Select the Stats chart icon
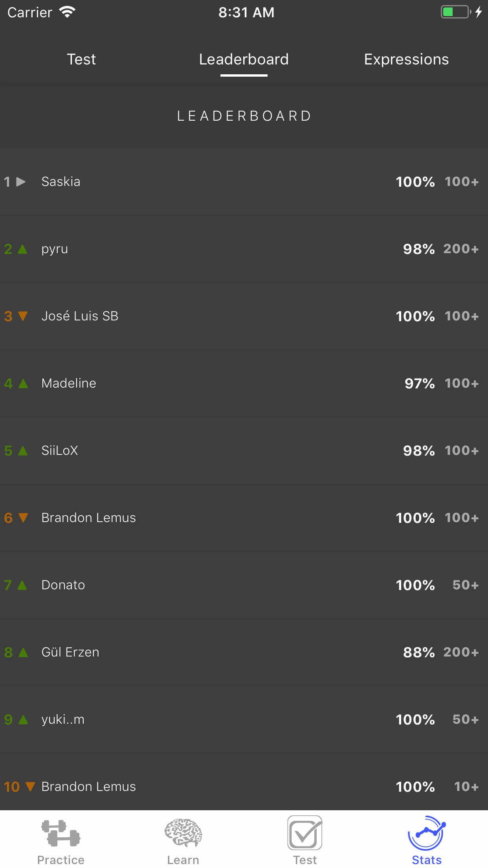Screen dimensions: 488x868 point(427,833)
